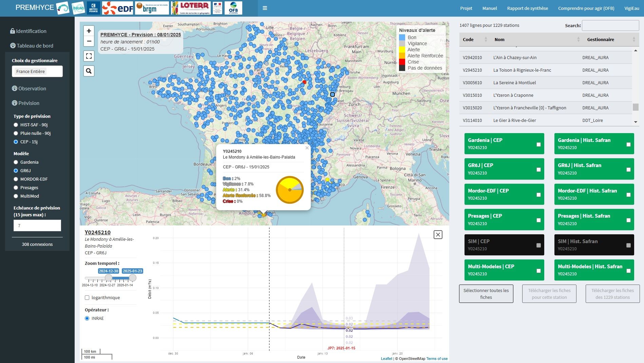This screenshot has width=644, height=363.
Task: Close the Y0245210 map popup
Action: click(307, 148)
